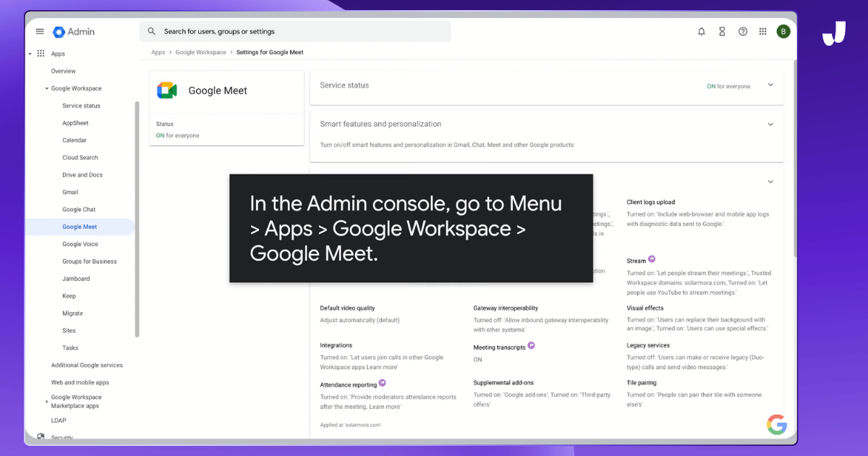Expand Google Workspace Marketplace apps arrow
The width and height of the screenshot is (868, 456).
[47, 402]
